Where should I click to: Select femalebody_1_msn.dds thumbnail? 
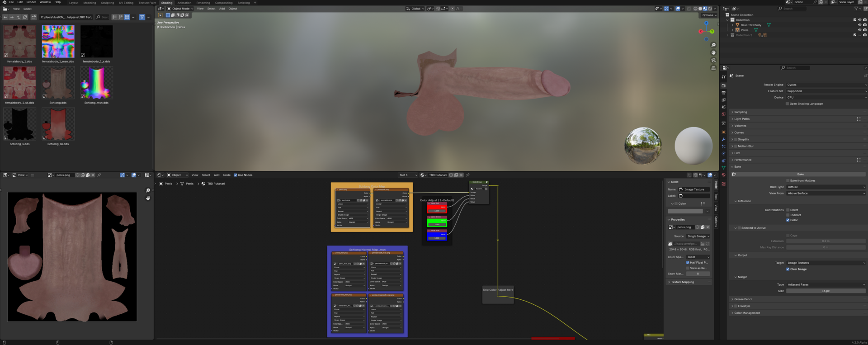pyautogui.click(x=58, y=42)
